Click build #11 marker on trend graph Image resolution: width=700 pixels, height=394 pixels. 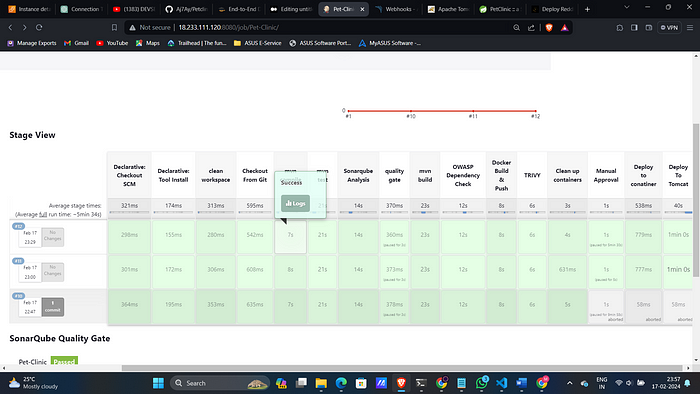point(473,111)
